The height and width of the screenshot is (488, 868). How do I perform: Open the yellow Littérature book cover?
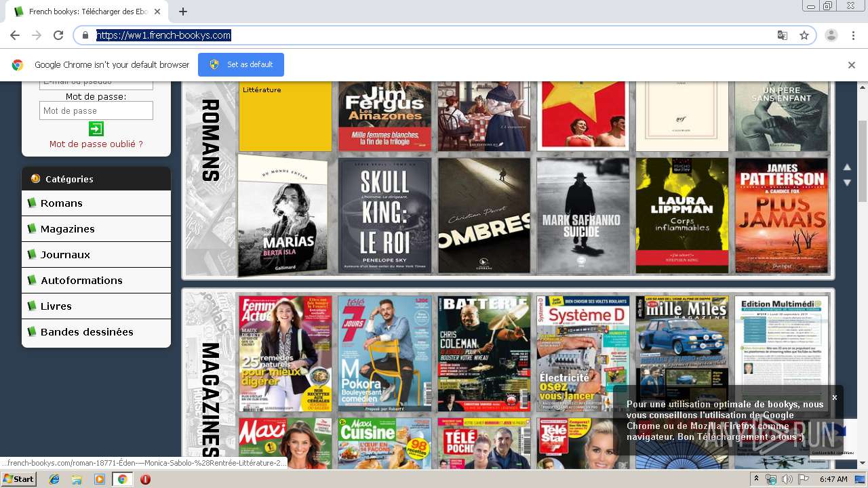coord(285,116)
